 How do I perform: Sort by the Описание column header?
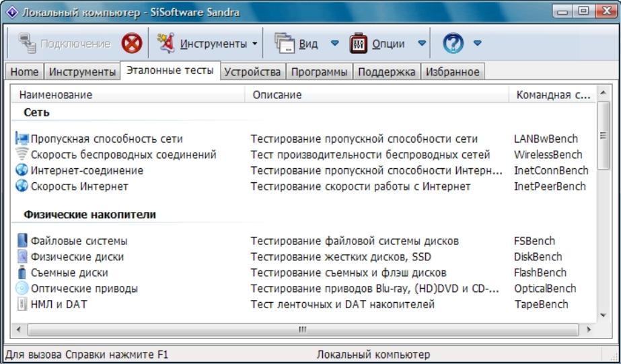point(376,95)
